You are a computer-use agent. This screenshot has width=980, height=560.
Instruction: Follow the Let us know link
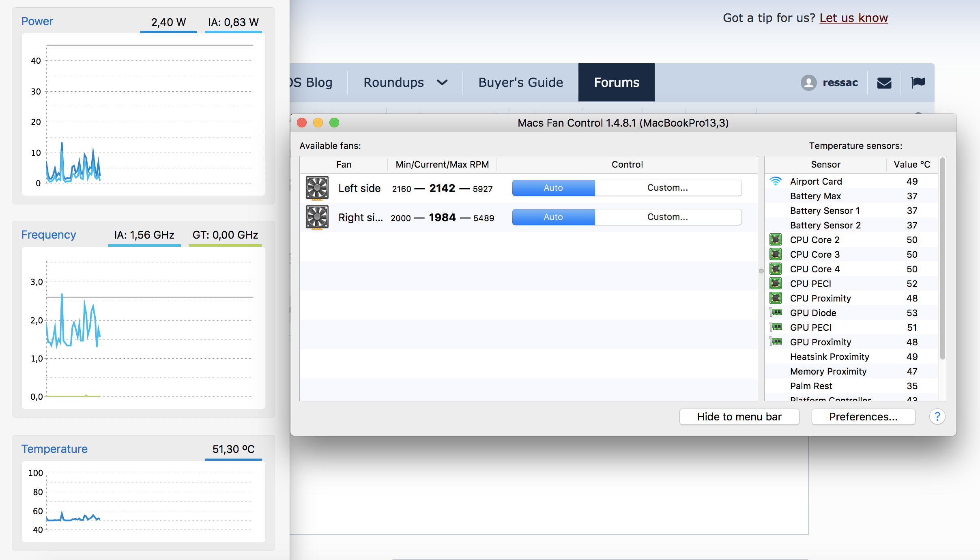tap(853, 18)
